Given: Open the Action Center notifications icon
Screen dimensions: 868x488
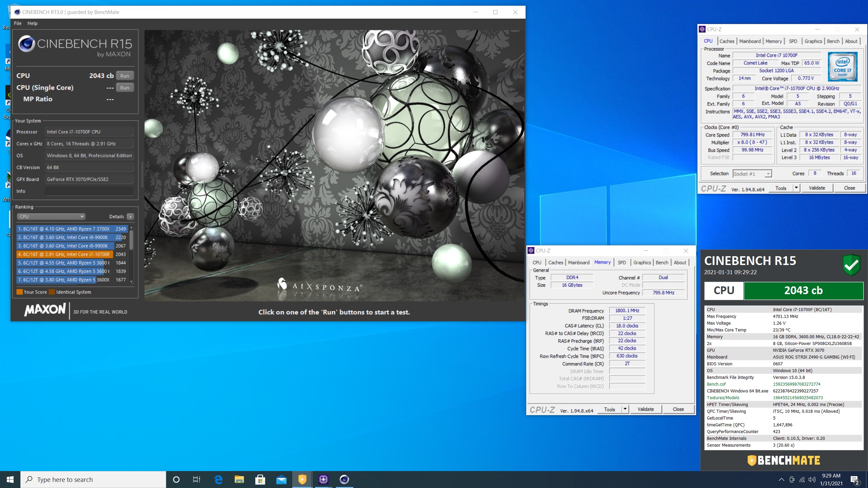Looking at the screenshot, I should click(854, 480).
